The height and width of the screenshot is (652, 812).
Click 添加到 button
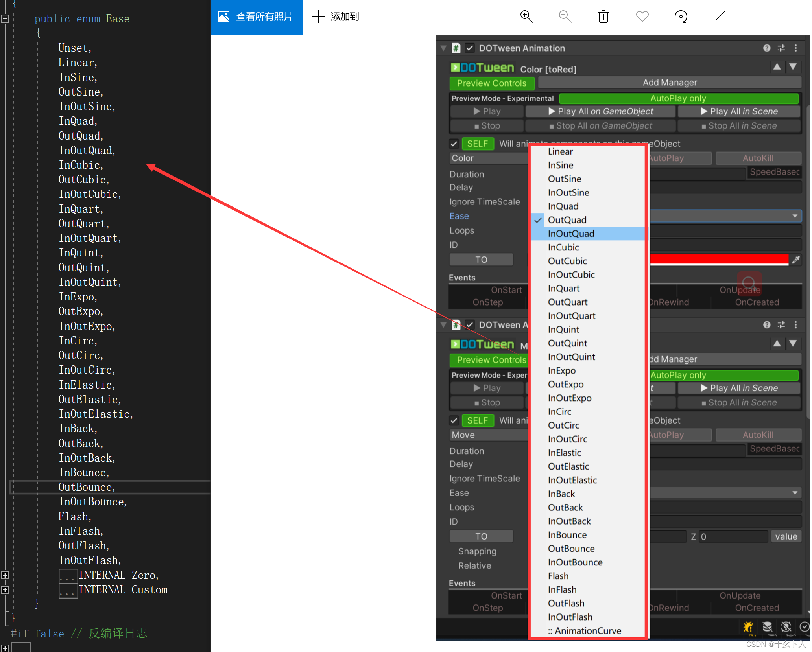336,17
